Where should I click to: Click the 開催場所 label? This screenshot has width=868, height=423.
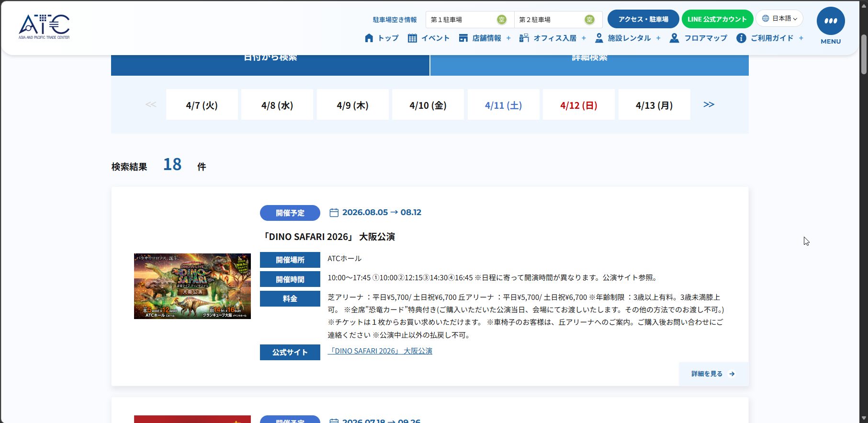(x=290, y=260)
